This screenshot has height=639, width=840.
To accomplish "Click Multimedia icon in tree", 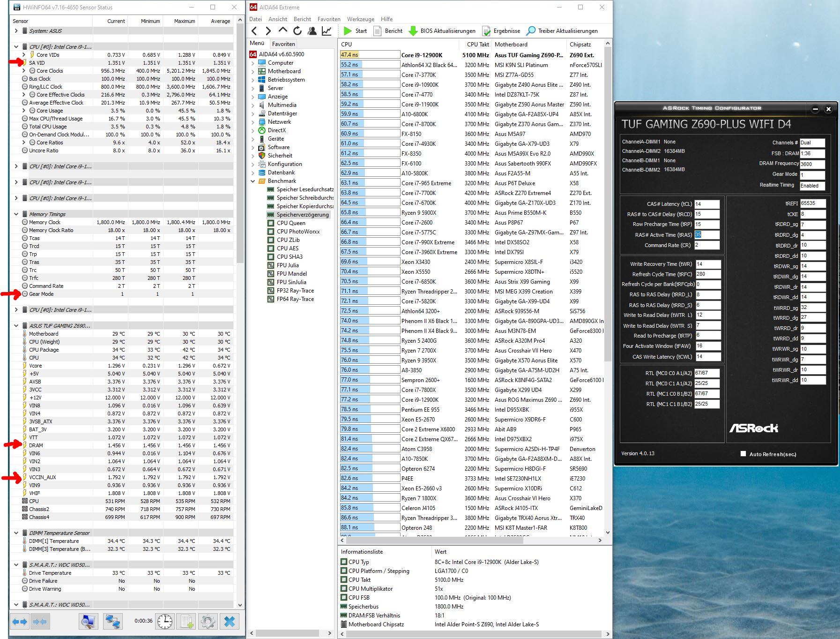I will click(261, 105).
